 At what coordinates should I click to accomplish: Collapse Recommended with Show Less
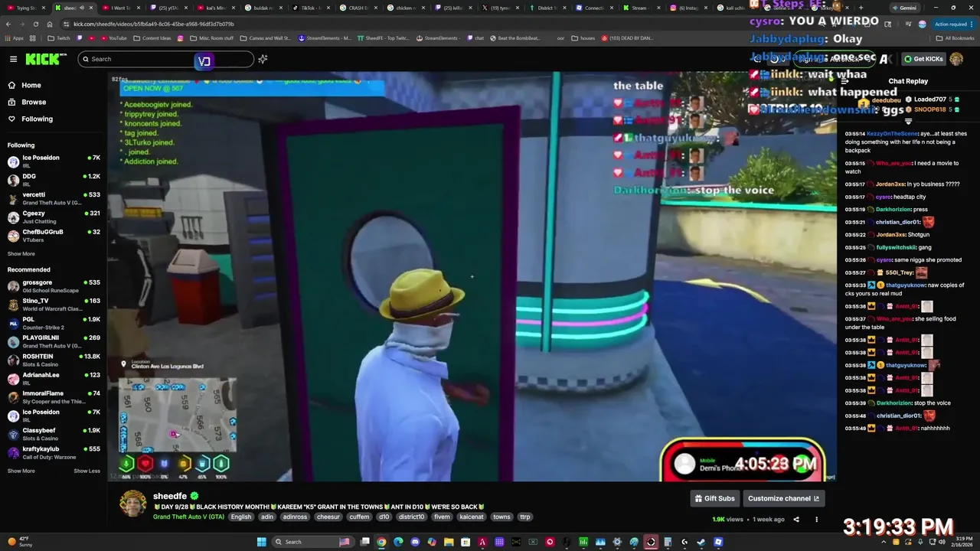[87, 471]
